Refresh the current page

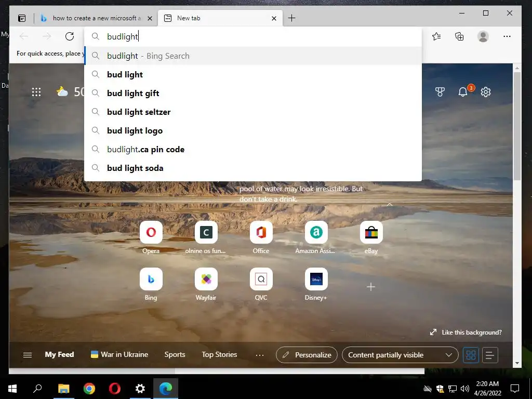point(70,36)
